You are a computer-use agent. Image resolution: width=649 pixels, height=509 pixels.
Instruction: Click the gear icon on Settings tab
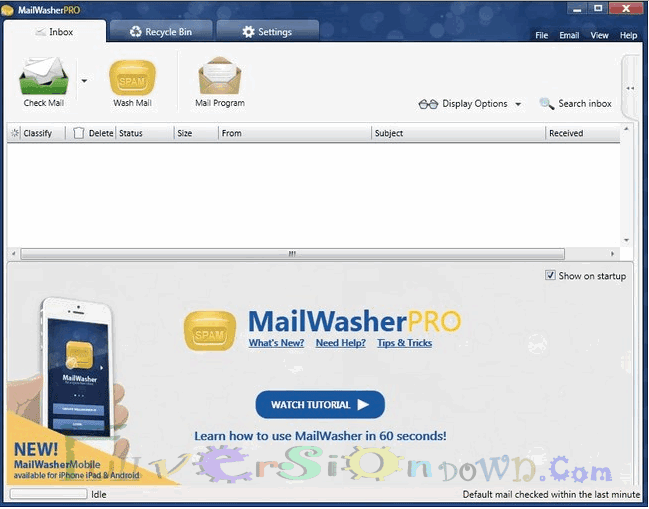click(x=248, y=32)
